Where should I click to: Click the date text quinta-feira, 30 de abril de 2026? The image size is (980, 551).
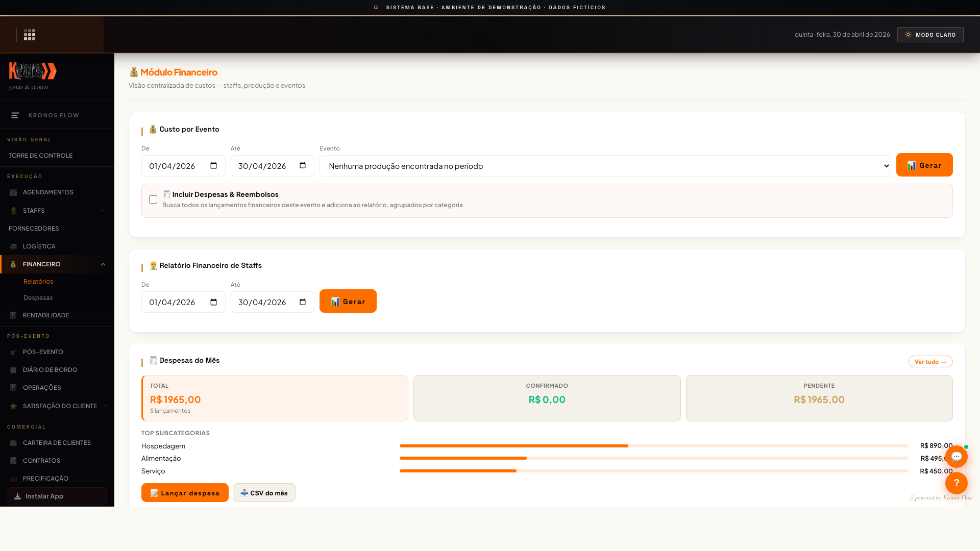842,34
